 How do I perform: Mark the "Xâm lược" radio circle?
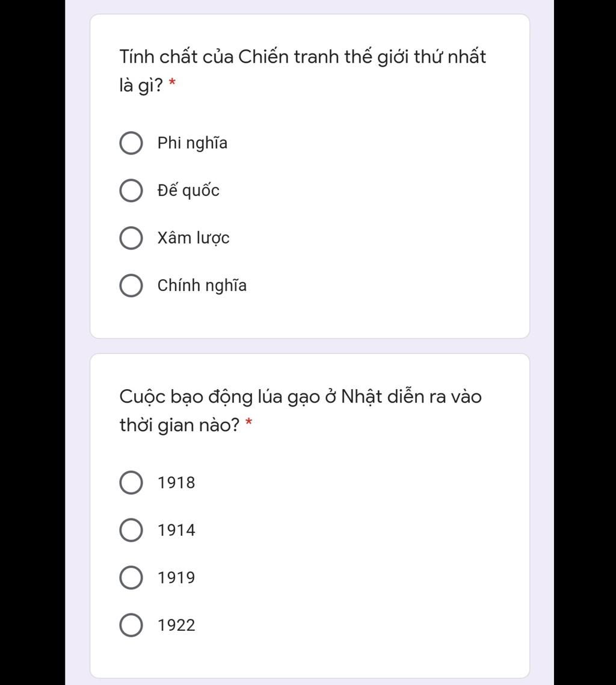pyautogui.click(x=131, y=238)
